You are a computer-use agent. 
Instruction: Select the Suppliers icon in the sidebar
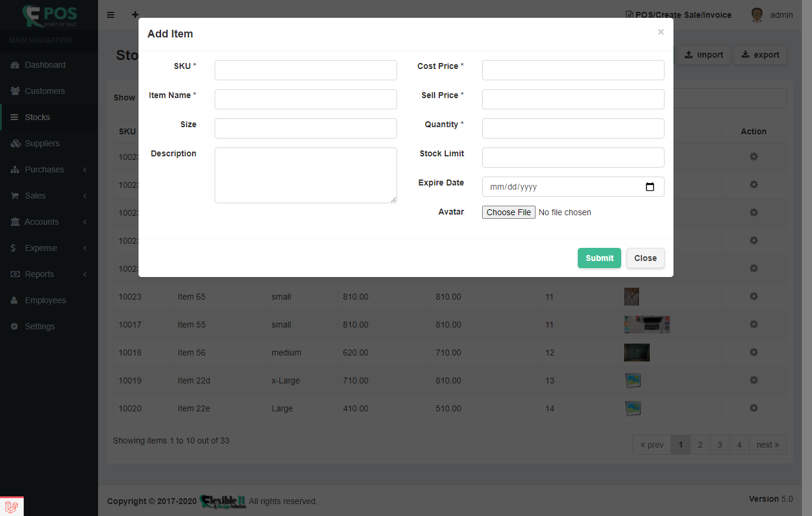pyautogui.click(x=14, y=143)
